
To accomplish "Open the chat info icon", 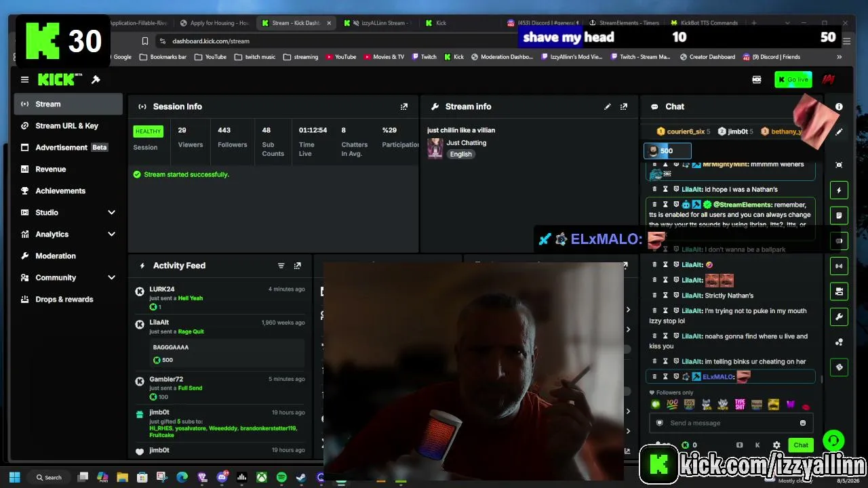I will click(839, 106).
